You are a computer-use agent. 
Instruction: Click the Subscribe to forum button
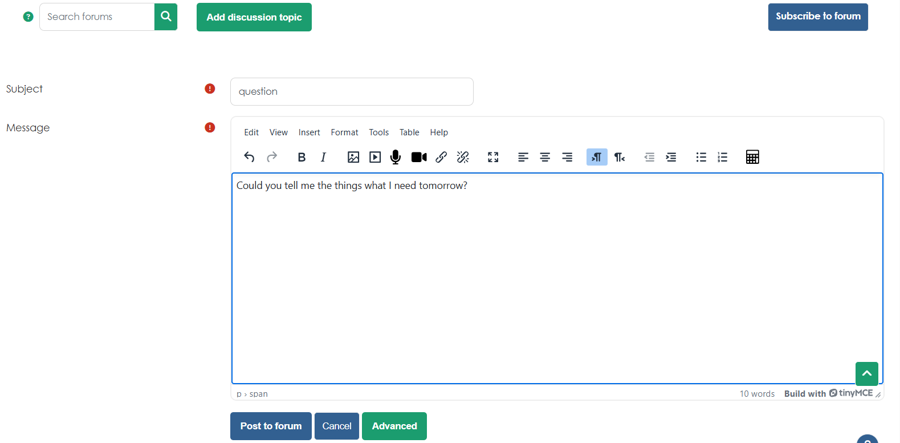818,17
